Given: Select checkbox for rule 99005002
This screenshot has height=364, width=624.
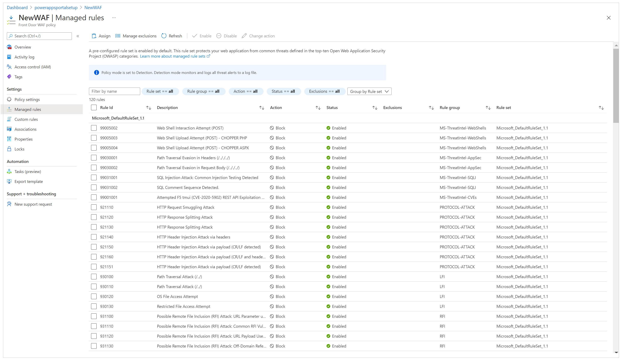Looking at the screenshot, I should [94, 128].
